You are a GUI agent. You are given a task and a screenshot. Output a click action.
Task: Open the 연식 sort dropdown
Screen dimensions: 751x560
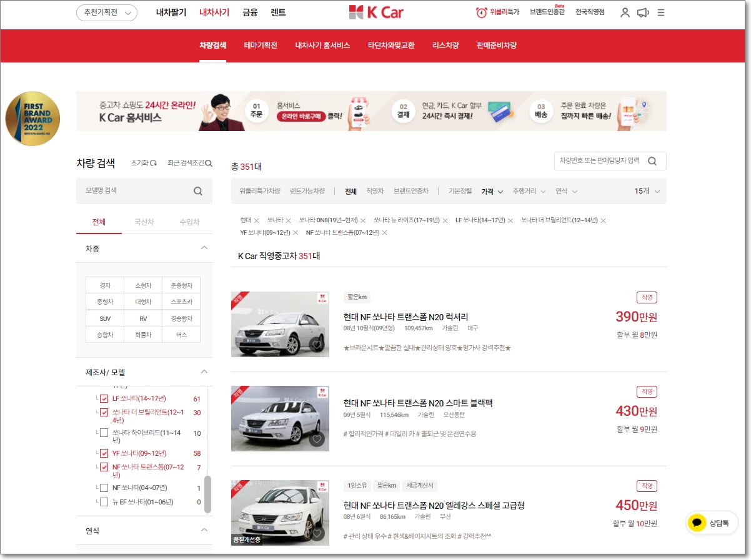click(x=567, y=191)
